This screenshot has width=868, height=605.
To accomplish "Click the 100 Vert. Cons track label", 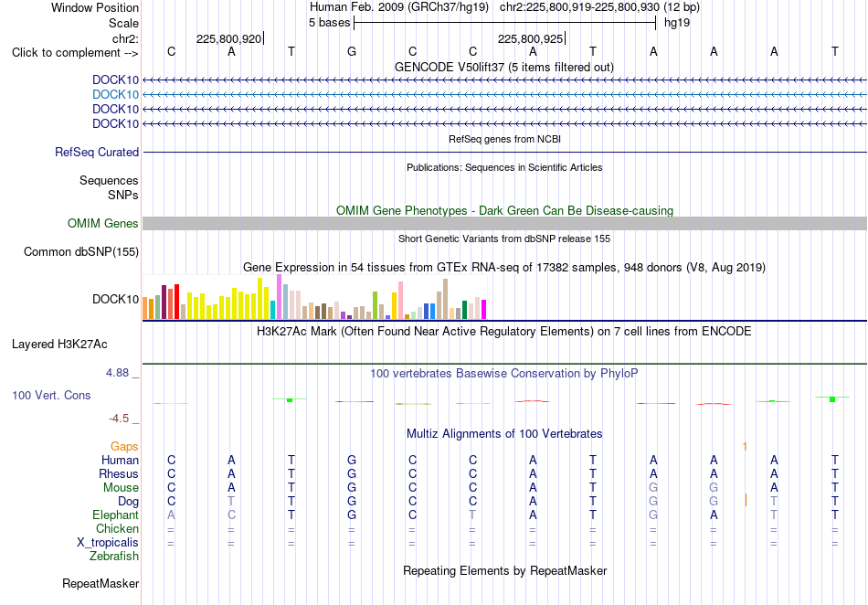I will pyautogui.click(x=51, y=395).
